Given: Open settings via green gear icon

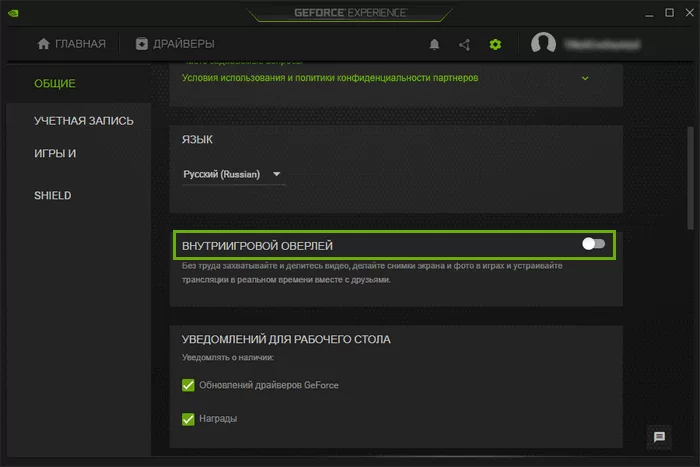Looking at the screenshot, I should point(495,44).
